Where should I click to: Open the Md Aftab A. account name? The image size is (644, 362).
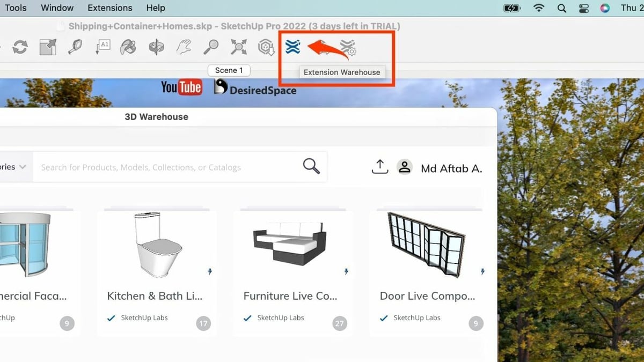451,168
